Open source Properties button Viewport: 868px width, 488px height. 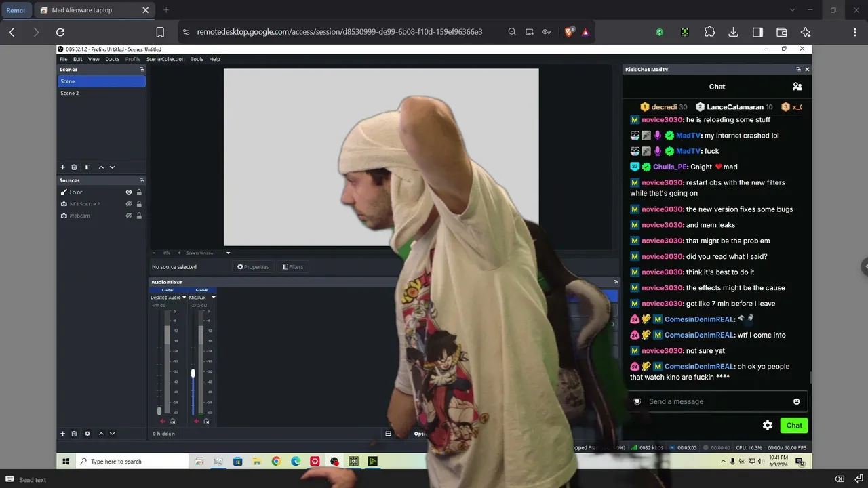pyautogui.click(x=253, y=267)
